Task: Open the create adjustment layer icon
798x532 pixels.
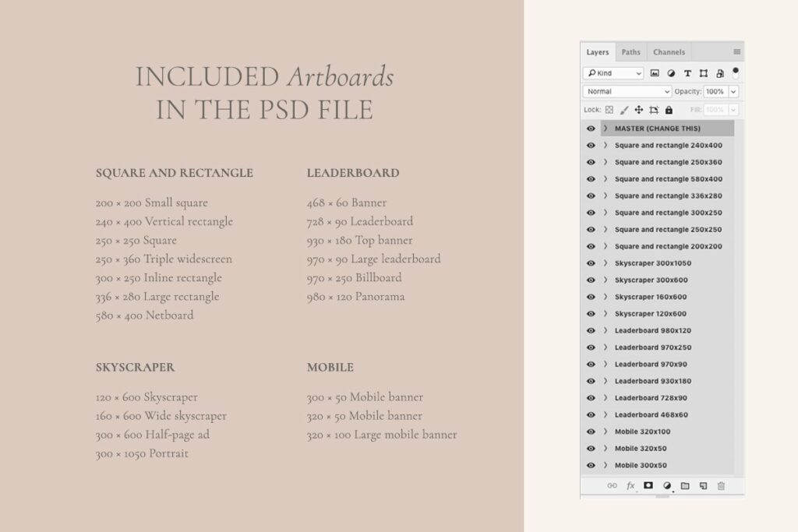Action: tap(667, 486)
